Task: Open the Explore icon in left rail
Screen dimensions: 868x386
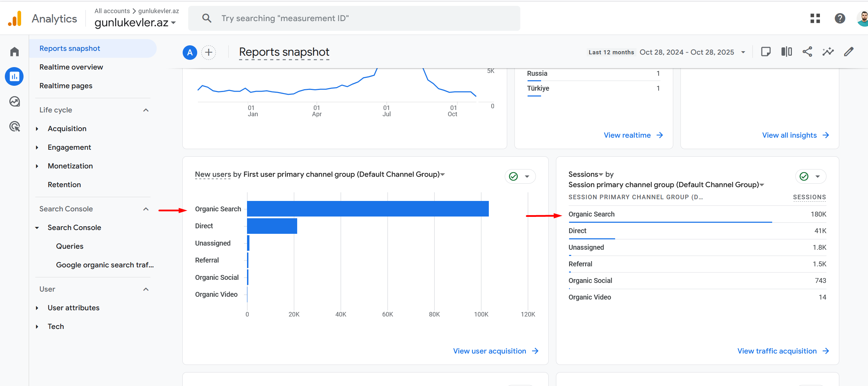Action: (14, 102)
